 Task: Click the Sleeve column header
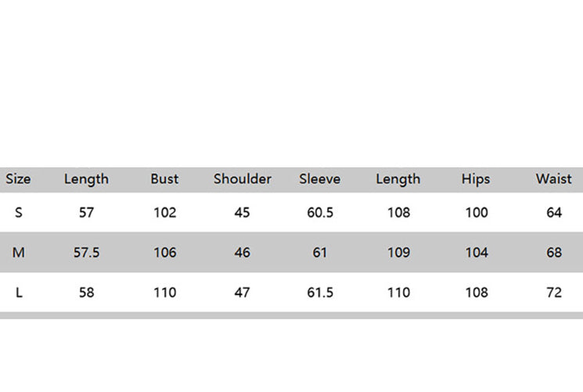(x=319, y=179)
